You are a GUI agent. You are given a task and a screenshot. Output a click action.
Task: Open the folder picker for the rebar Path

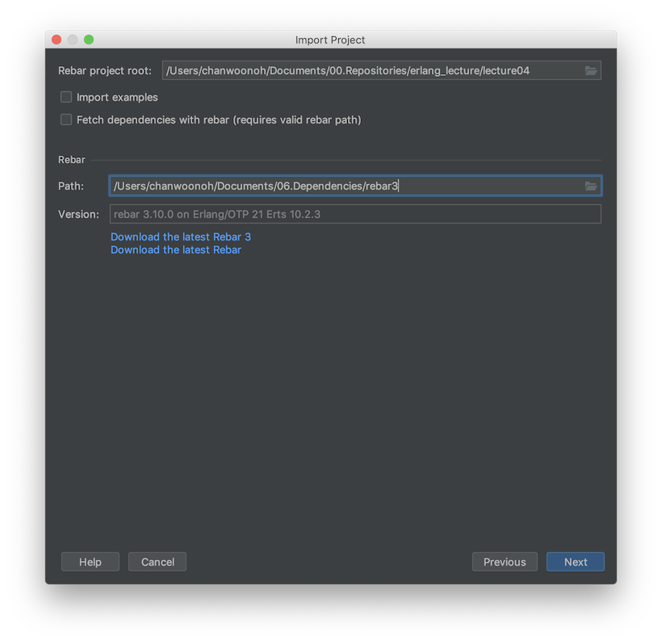(591, 186)
